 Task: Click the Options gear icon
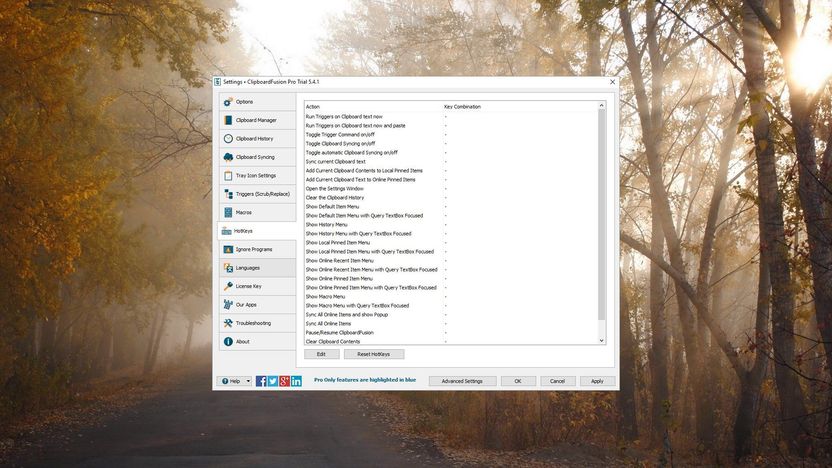pos(228,101)
